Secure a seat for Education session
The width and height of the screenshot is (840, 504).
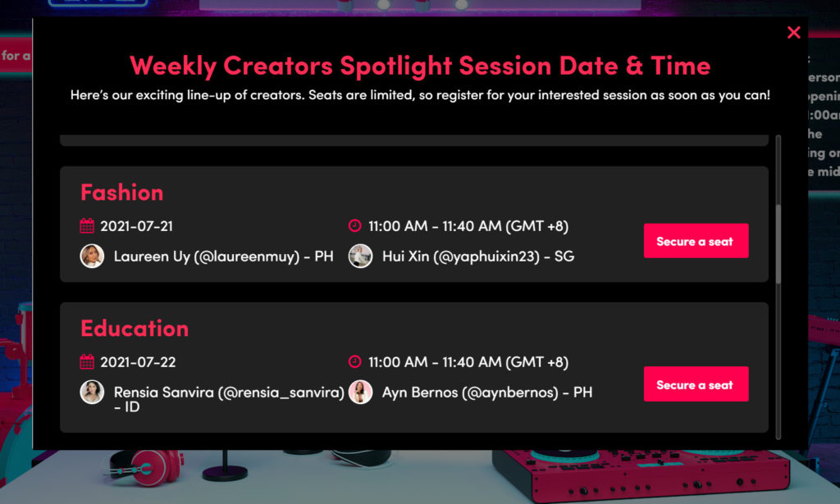pyautogui.click(x=696, y=384)
